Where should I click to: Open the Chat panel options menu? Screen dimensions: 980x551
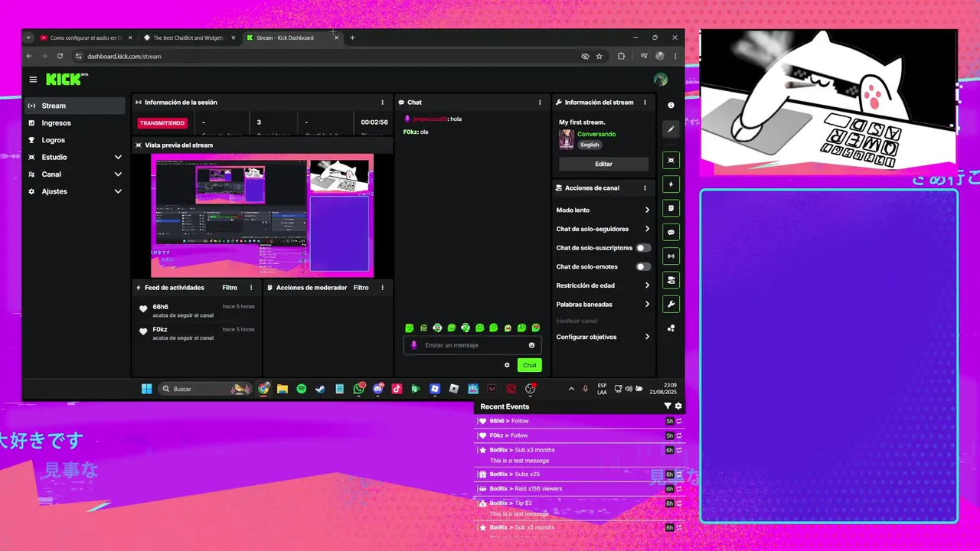coord(540,103)
